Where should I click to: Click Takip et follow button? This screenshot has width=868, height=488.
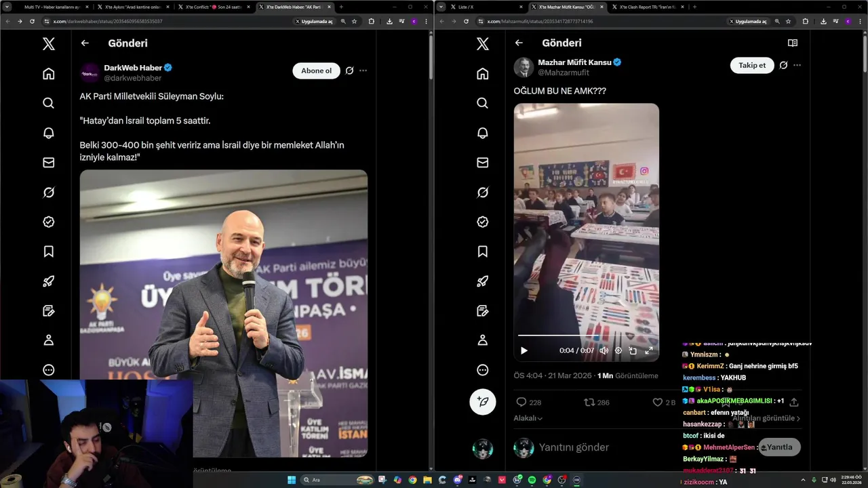pyautogui.click(x=752, y=65)
